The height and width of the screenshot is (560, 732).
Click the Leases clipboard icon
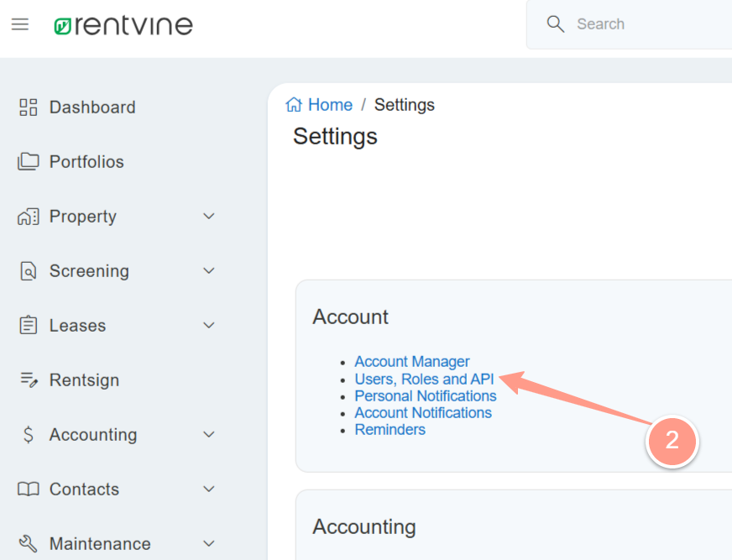(x=29, y=326)
